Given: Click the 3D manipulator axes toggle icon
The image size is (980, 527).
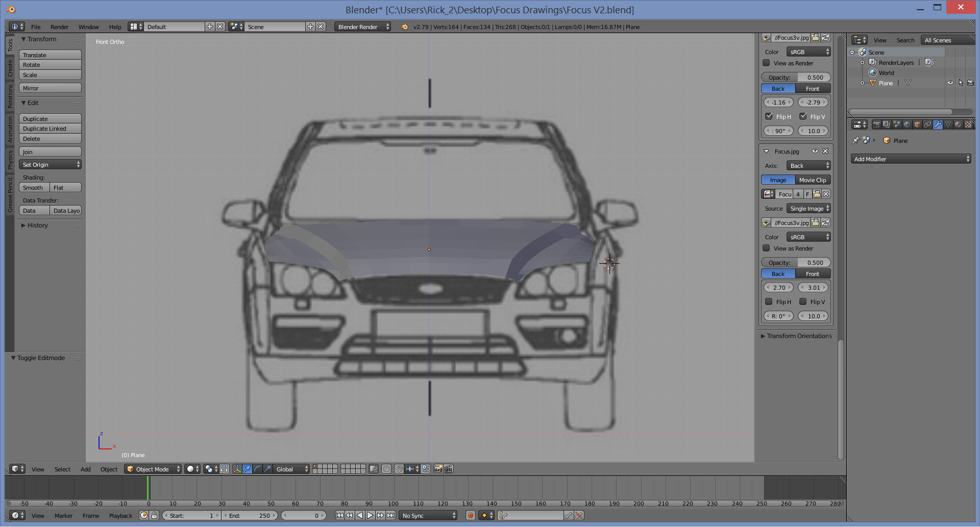Looking at the screenshot, I should coord(237,469).
